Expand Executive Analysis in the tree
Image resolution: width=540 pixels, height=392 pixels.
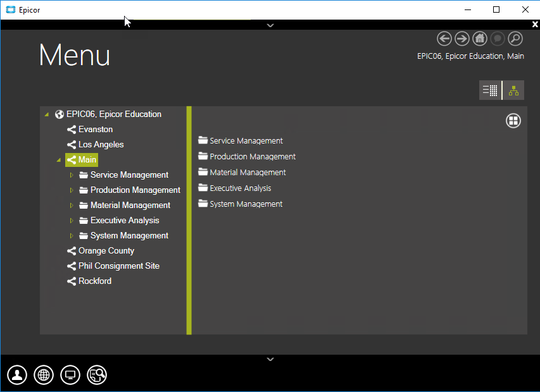(72, 221)
